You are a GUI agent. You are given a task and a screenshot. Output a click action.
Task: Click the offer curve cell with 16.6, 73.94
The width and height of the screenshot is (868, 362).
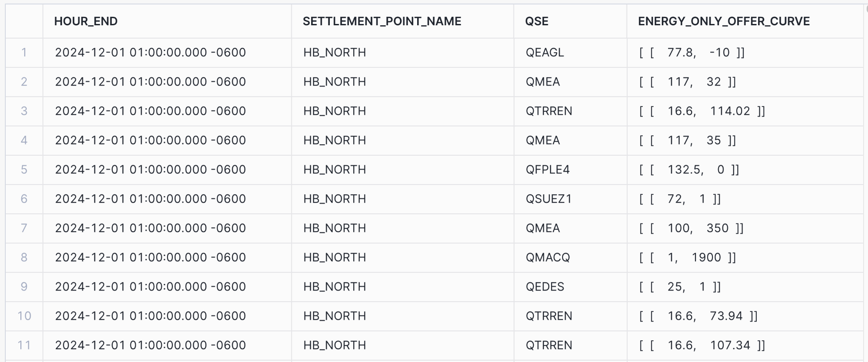[x=698, y=316]
